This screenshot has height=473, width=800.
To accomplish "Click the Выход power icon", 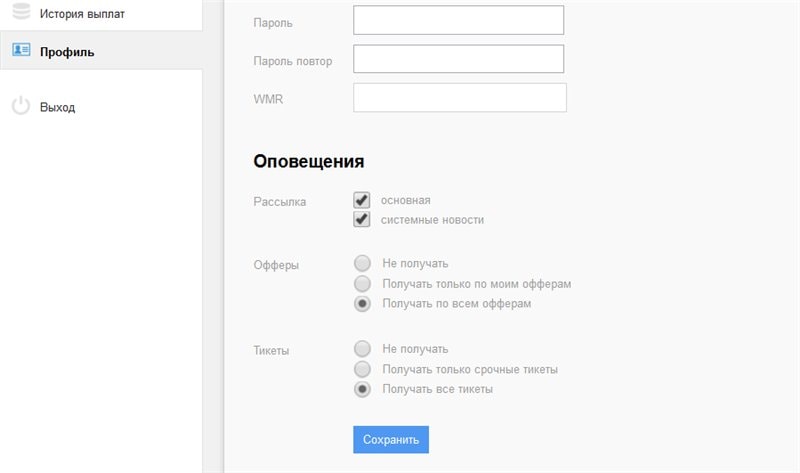I will (x=20, y=106).
